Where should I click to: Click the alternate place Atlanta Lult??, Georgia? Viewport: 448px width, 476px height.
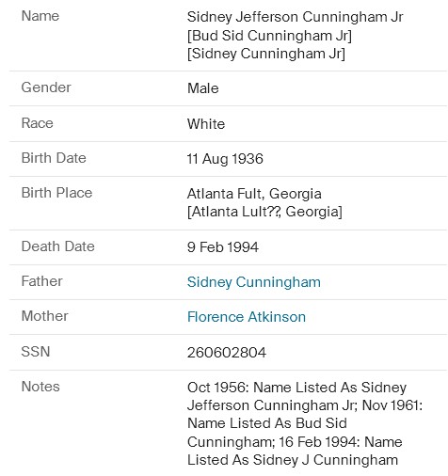264,212
